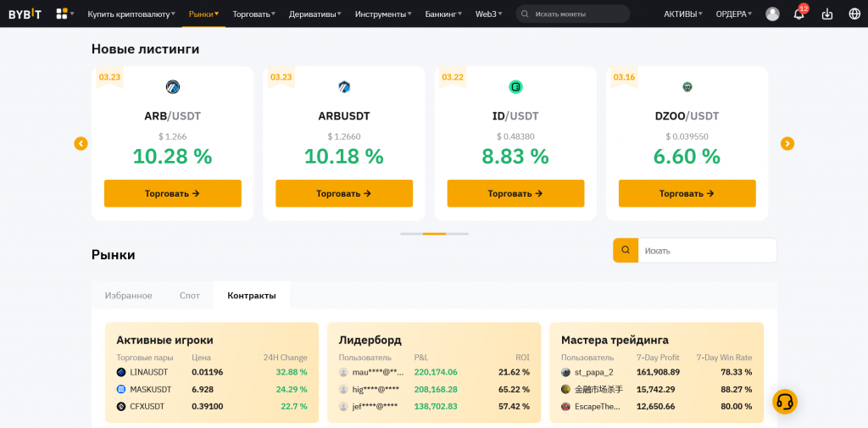
Task: Click the orange markets search icon
Action: pyautogui.click(x=626, y=250)
